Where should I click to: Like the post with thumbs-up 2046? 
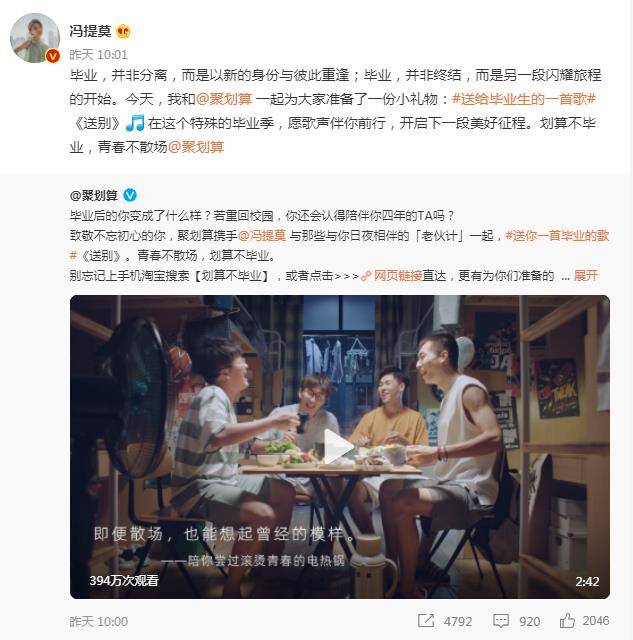click(x=567, y=621)
